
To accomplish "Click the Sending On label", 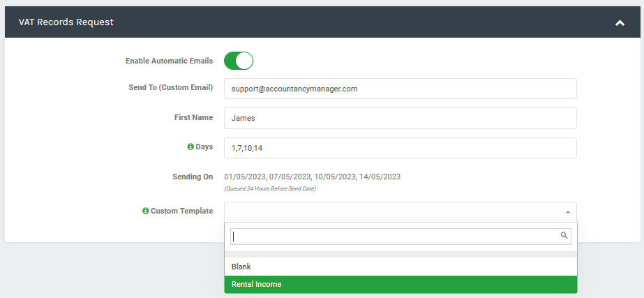I will (193, 177).
